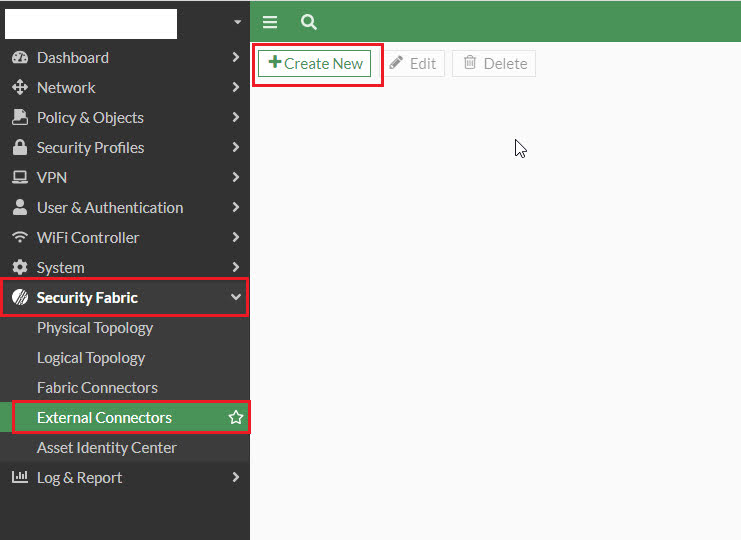This screenshot has width=741, height=540.
Task: Click the VPN laptop icon
Action: [x=20, y=177]
